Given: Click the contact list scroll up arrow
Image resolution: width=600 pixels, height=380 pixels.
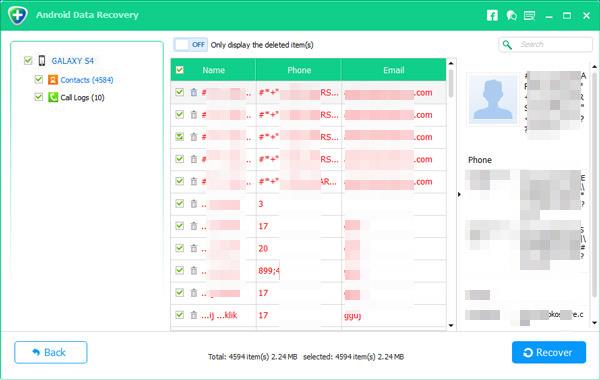Looking at the screenshot, I should tap(451, 63).
